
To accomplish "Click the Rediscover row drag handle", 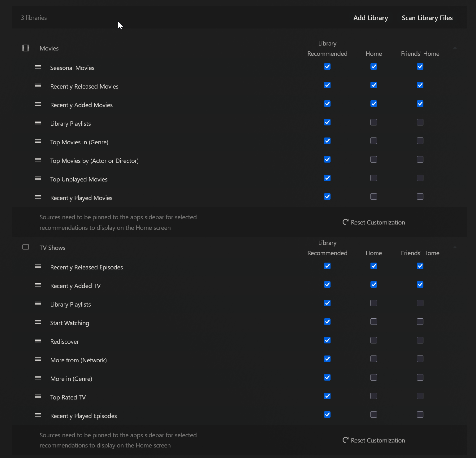I will point(38,341).
